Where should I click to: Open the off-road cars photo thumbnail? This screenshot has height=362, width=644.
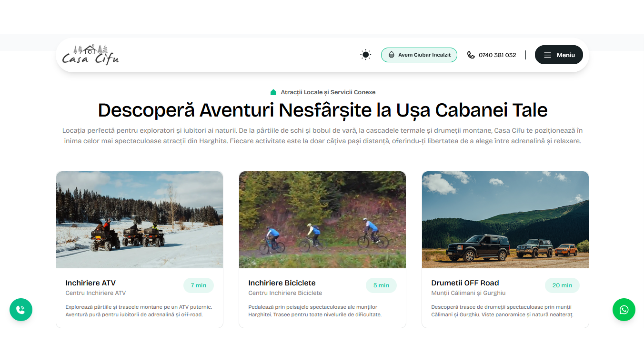[x=505, y=220]
